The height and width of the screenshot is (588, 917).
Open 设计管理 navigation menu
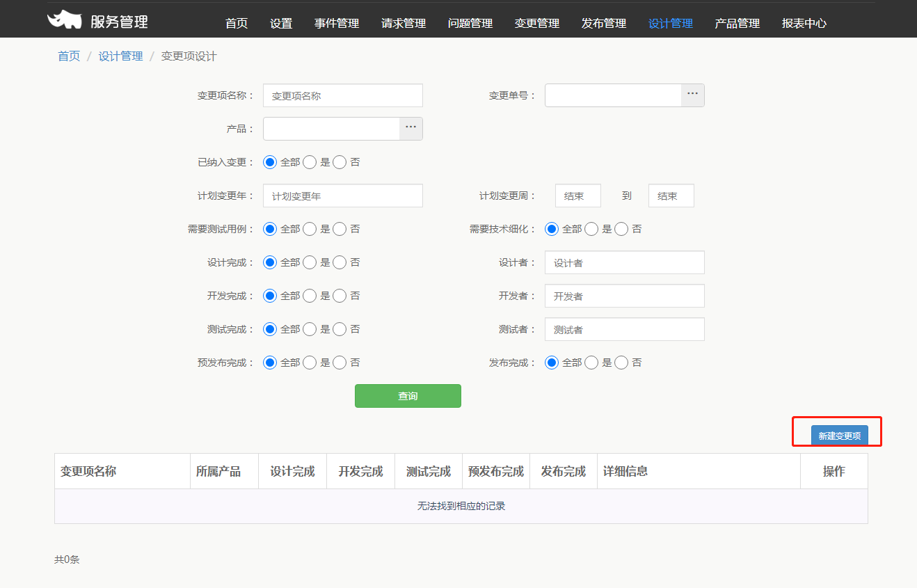coord(671,23)
